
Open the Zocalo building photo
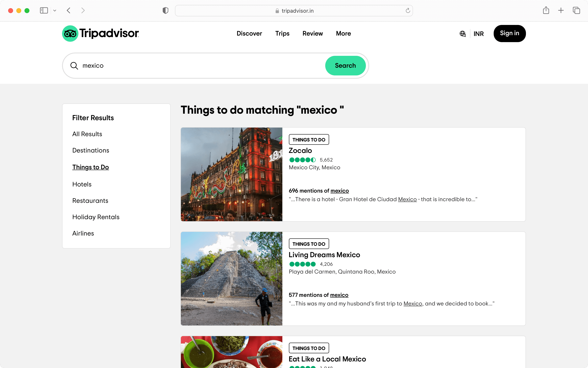(x=232, y=174)
